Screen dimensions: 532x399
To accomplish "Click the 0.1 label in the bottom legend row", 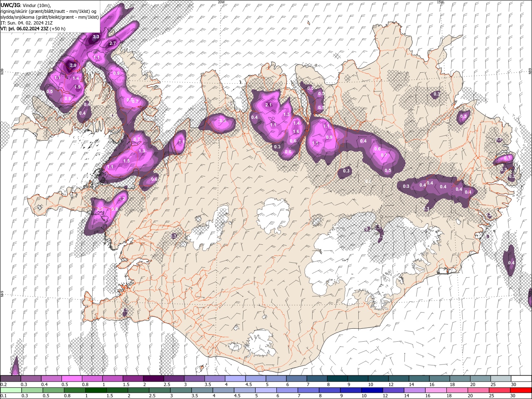I will pyautogui.click(x=4, y=396).
